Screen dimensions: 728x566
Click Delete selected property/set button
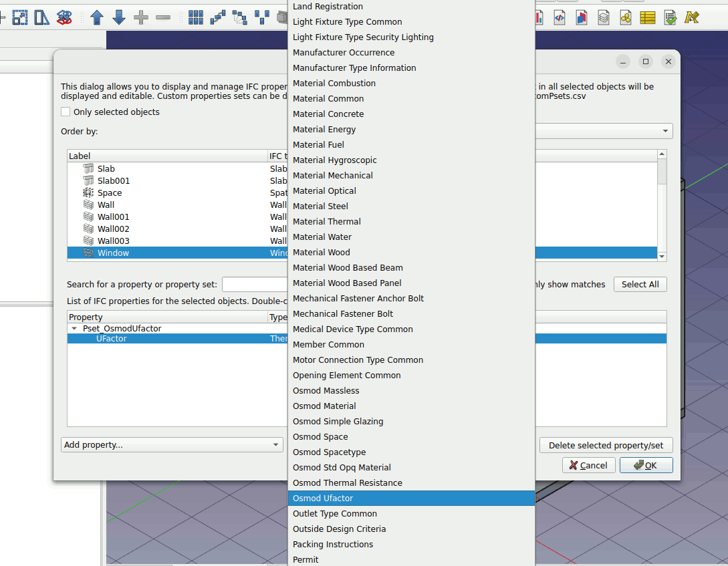[x=606, y=445]
